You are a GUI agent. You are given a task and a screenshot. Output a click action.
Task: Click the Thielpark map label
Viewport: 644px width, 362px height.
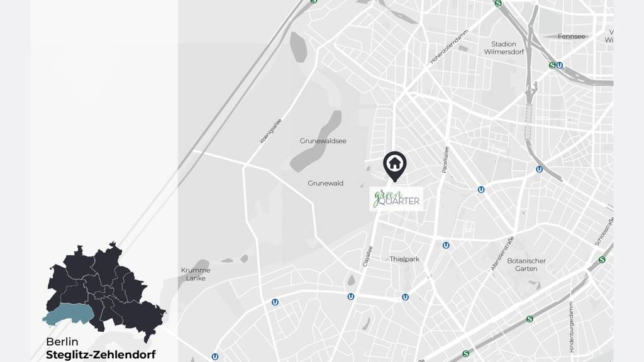point(404,259)
